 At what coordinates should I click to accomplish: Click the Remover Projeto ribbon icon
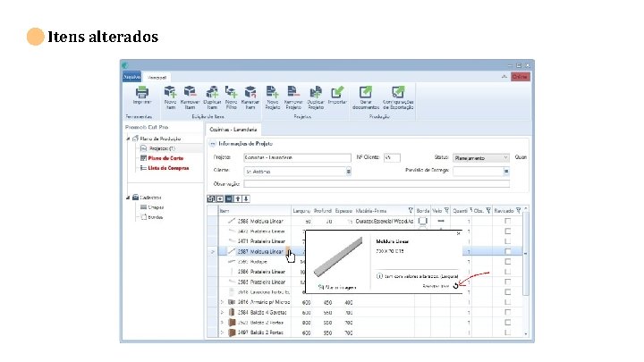pyautogui.click(x=293, y=92)
